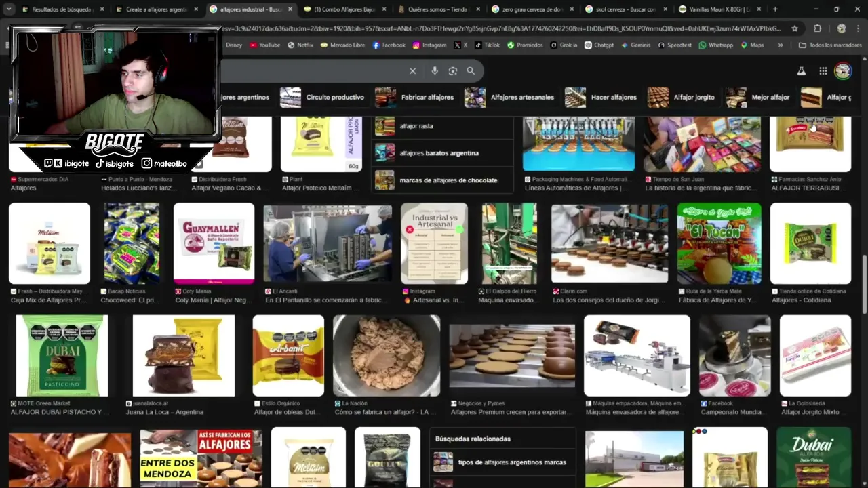Open Maps bookmark
Screen dimensions: 868x488
click(x=752, y=45)
